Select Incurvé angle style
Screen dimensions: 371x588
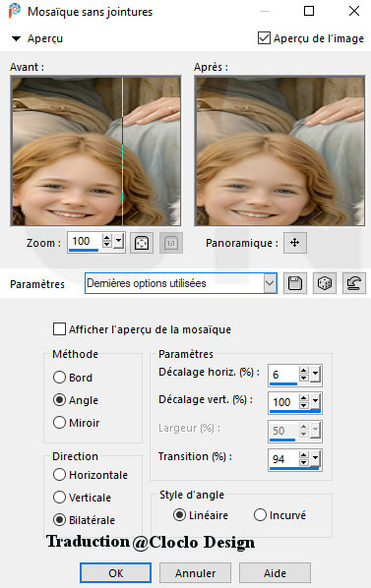pos(260,515)
